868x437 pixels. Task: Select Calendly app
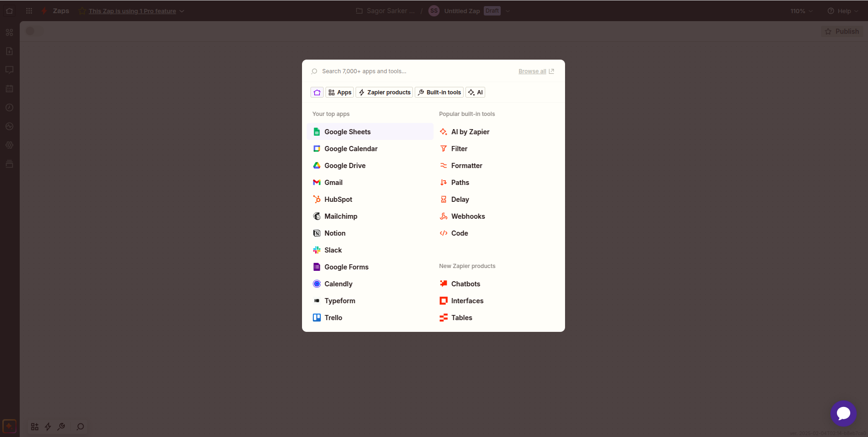point(370,284)
